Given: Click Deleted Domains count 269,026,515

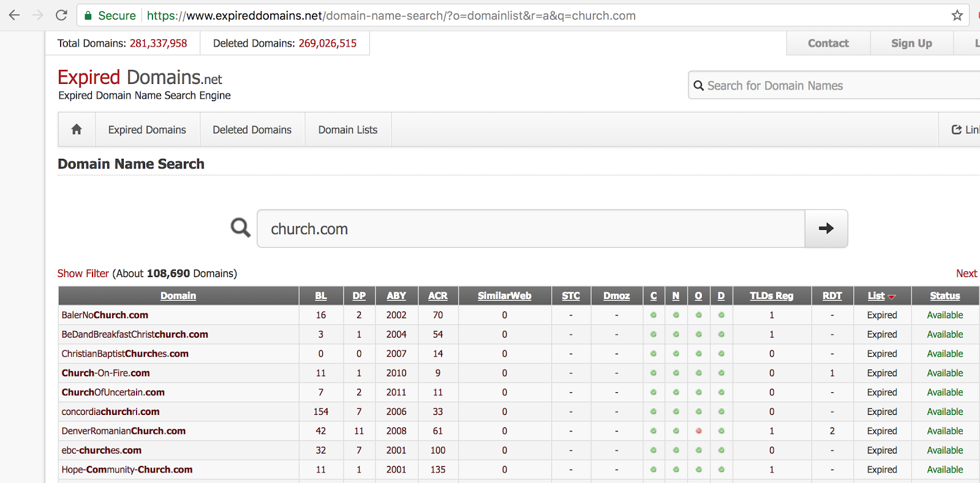Looking at the screenshot, I should click(328, 44).
